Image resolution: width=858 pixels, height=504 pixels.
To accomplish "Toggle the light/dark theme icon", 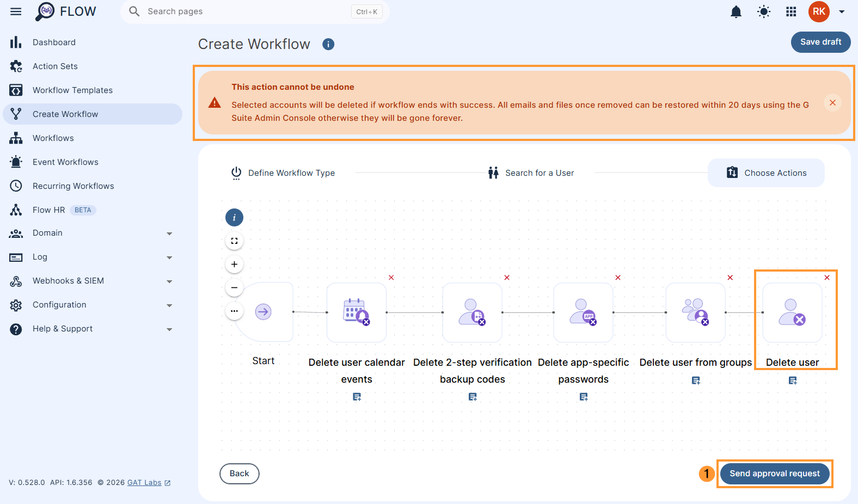I will (x=764, y=11).
